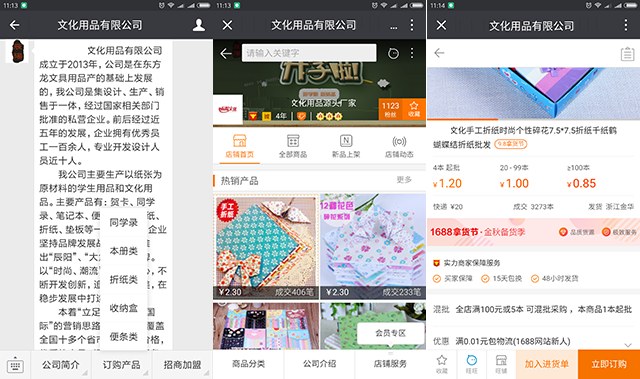
Task: View the 1123 粉丝 fans count
Action: pyautogui.click(x=390, y=110)
